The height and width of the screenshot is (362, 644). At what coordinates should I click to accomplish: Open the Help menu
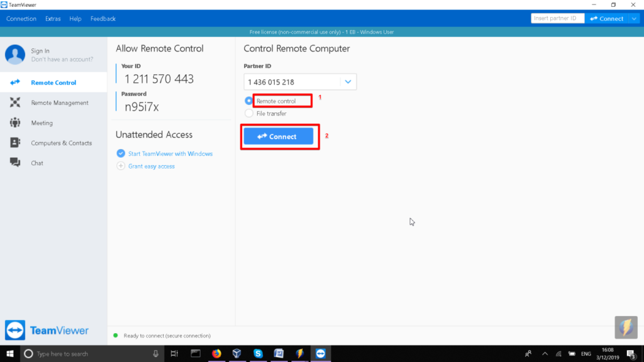point(75,18)
